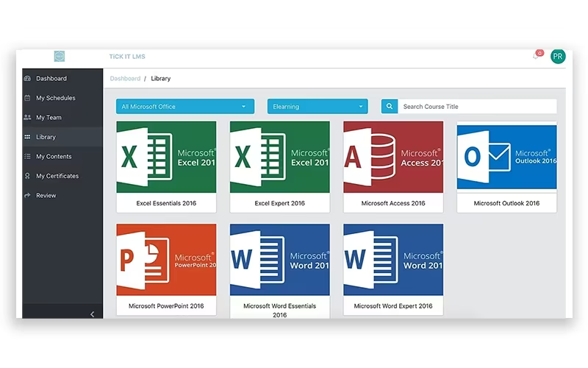Screen dimensions: 588x368
Task: Open the Microsoft PowerPoint 2016 course thumbnail
Action: pyautogui.click(x=166, y=260)
